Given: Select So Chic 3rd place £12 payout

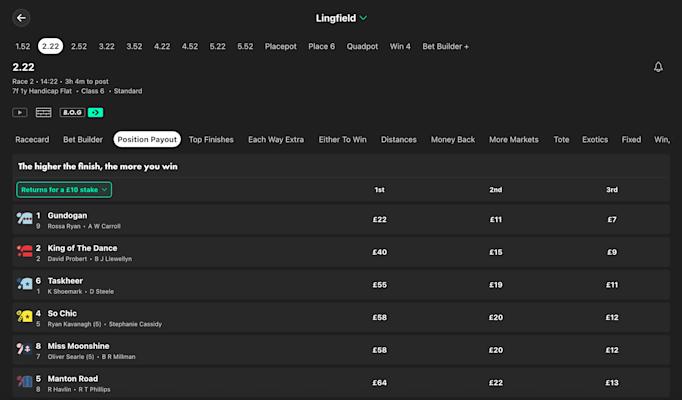Looking at the screenshot, I should [612, 317].
